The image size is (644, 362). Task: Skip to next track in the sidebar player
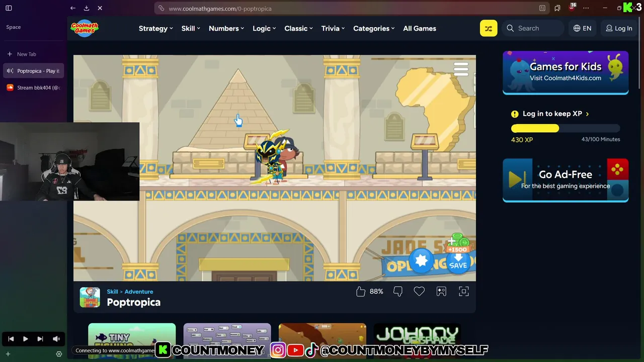[x=40, y=339]
